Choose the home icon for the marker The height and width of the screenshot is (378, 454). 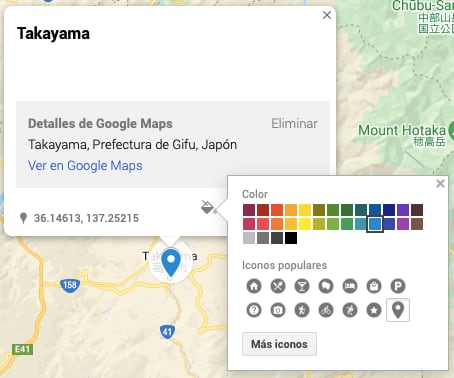coord(254,286)
